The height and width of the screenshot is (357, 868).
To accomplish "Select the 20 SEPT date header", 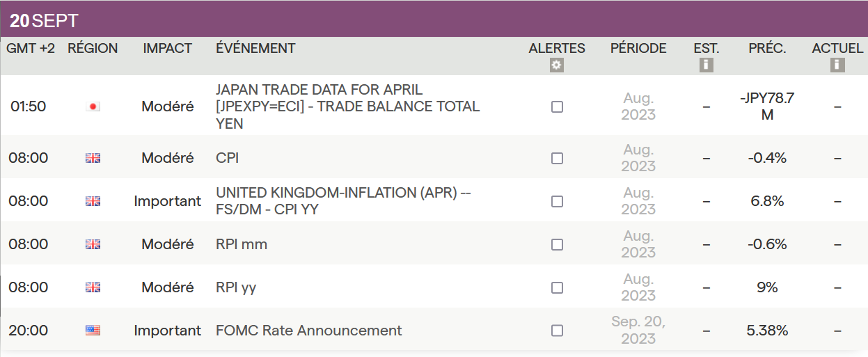I will (x=44, y=21).
